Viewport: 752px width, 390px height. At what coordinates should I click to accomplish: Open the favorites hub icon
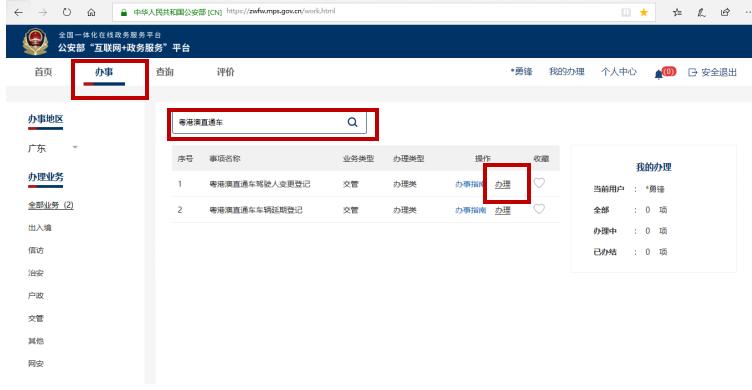(677, 12)
